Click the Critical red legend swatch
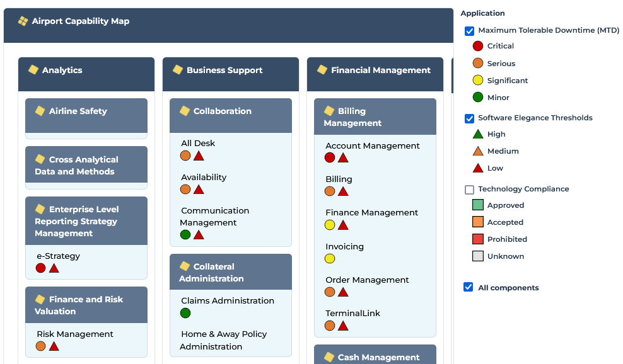 click(478, 46)
